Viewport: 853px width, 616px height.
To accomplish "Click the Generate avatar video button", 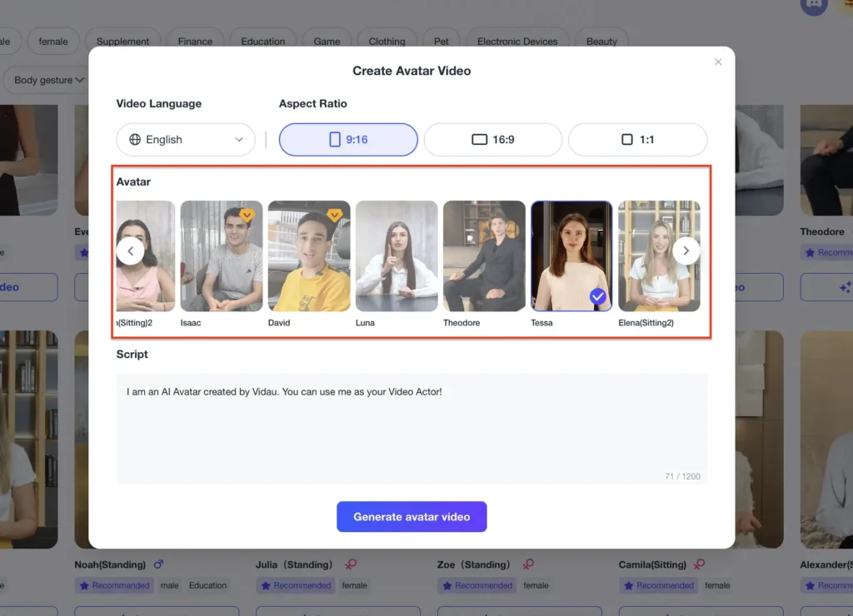I will click(412, 516).
